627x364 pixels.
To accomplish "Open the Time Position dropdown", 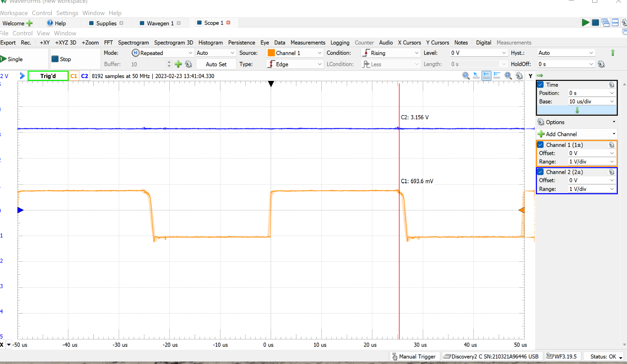I will tap(591, 93).
